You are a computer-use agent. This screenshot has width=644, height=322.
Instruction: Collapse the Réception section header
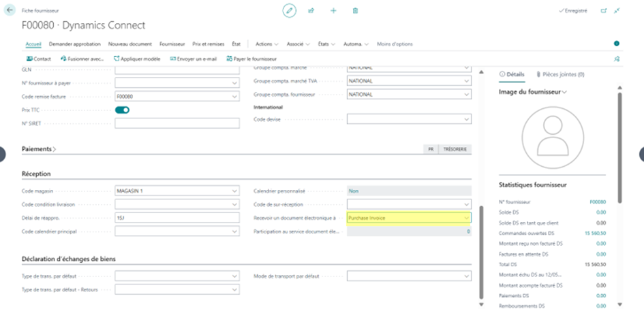36,174
